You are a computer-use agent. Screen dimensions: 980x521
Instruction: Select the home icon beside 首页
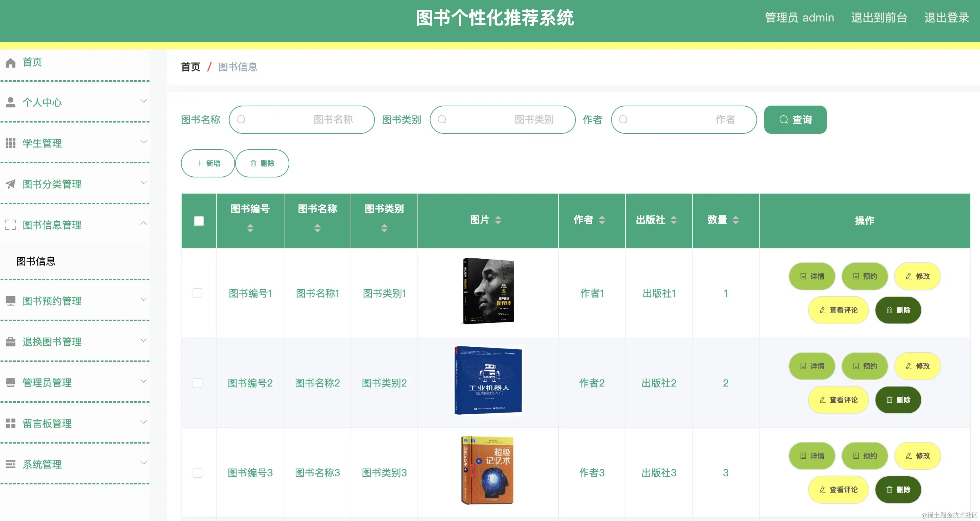click(x=10, y=62)
